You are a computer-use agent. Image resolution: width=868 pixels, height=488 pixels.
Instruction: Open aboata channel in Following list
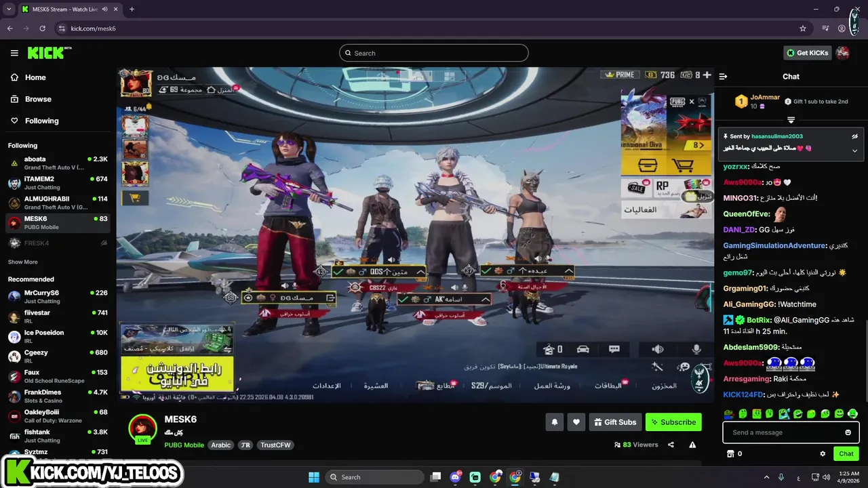coord(58,163)
